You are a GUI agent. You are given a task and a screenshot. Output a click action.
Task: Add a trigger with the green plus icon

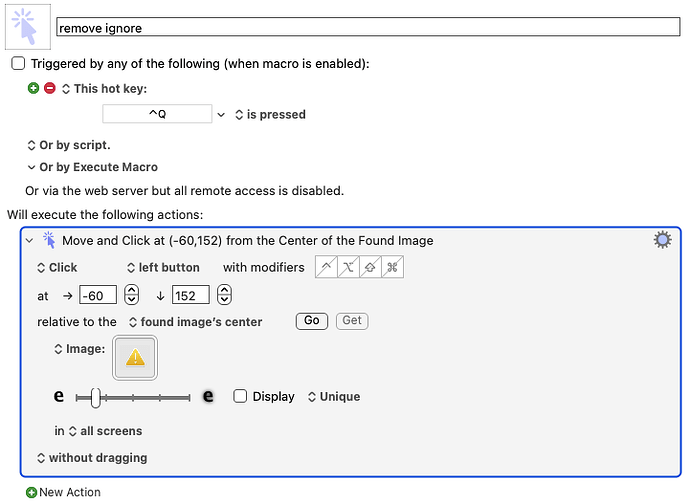pyautogui.click(x=33, y=88)
